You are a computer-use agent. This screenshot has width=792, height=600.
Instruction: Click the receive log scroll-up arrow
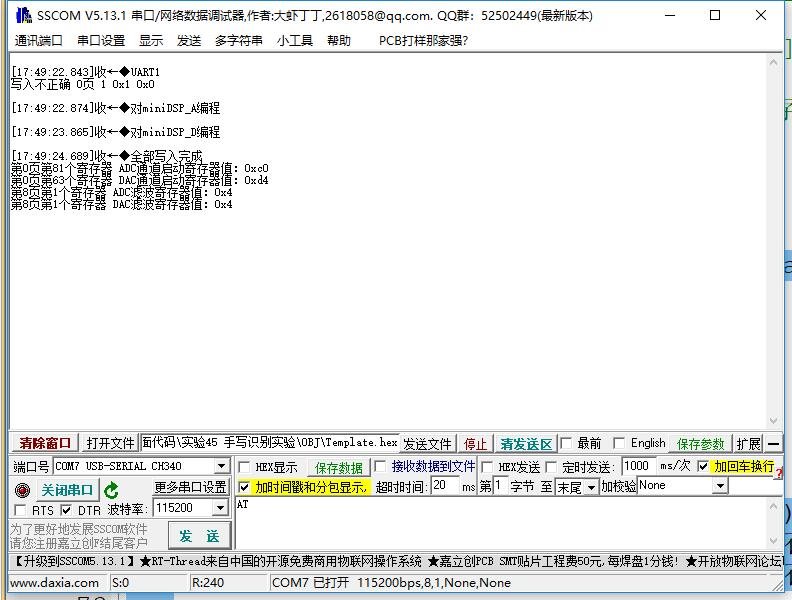tap(773, 62)
